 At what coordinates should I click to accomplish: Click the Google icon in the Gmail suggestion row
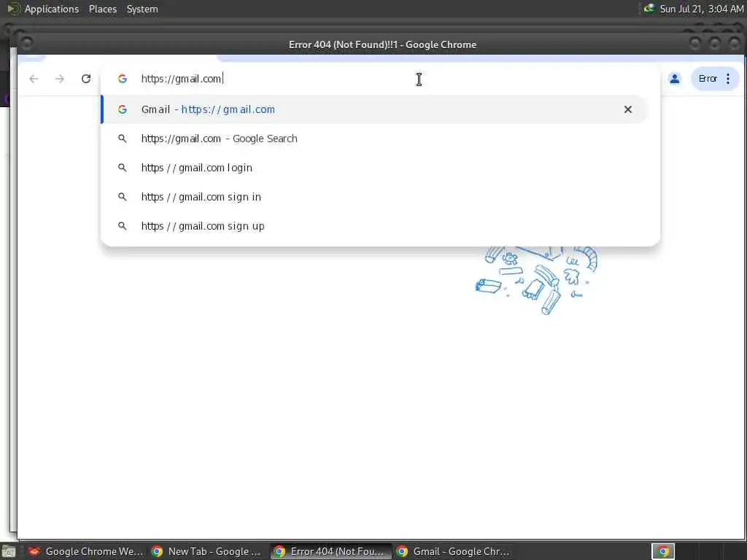click(123, 109)
